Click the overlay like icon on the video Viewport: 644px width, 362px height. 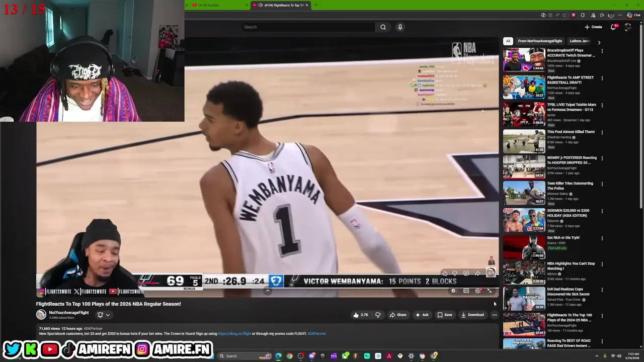[x=445, y=274]
